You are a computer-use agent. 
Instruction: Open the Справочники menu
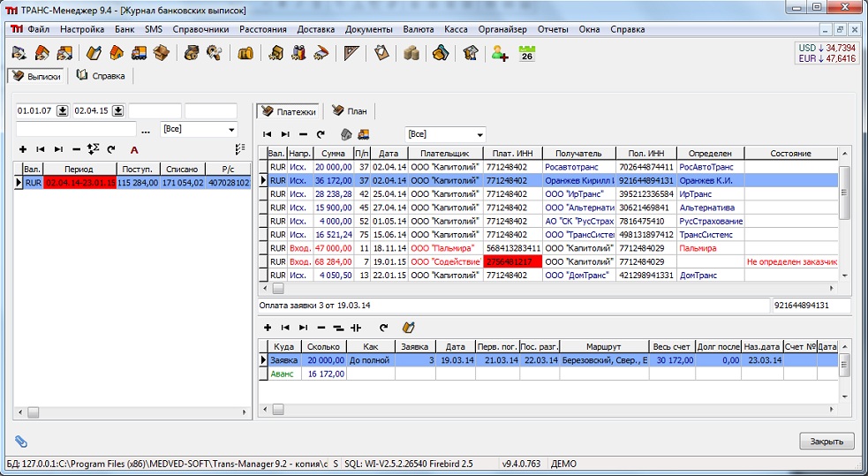[x=200, y=29]
